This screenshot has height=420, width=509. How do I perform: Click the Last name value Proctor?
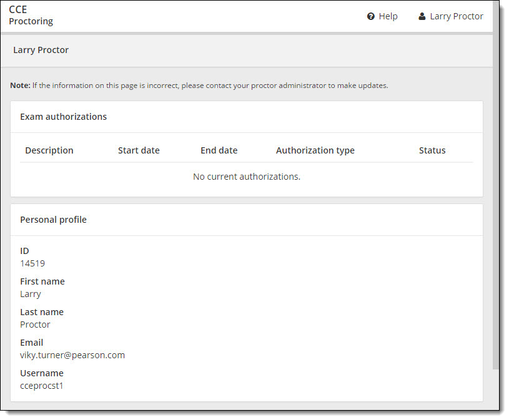tap(35, 325)
